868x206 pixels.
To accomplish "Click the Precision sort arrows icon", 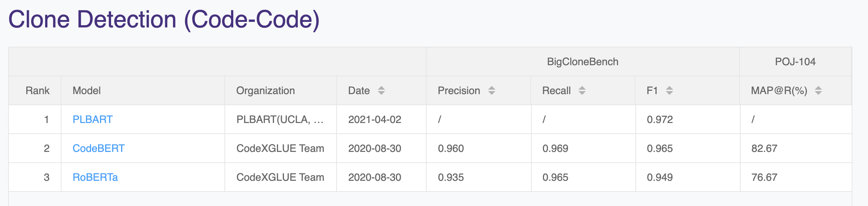I will [x=491, y=90].
